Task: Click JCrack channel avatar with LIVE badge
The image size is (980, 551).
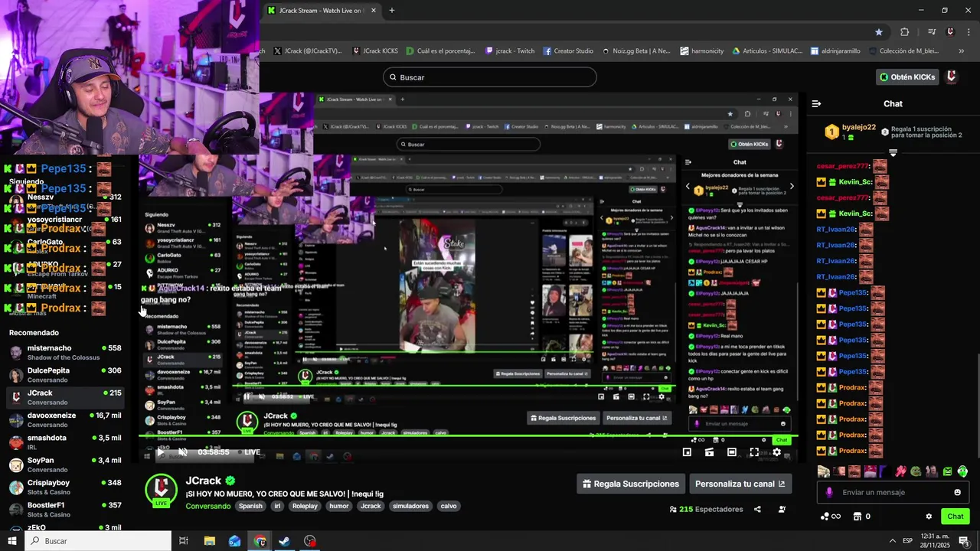Action: pos(161,491)
